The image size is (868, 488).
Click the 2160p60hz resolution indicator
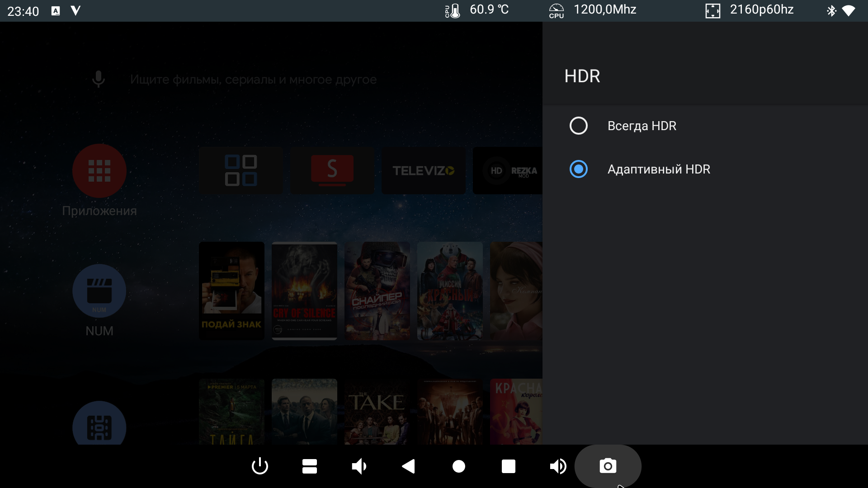click(x=750, y=10)
